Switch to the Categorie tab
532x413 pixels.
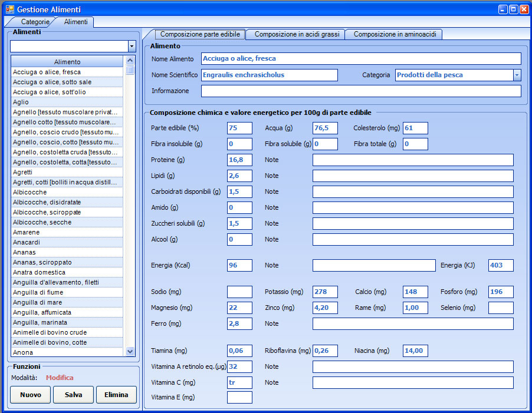pos(34,22)
